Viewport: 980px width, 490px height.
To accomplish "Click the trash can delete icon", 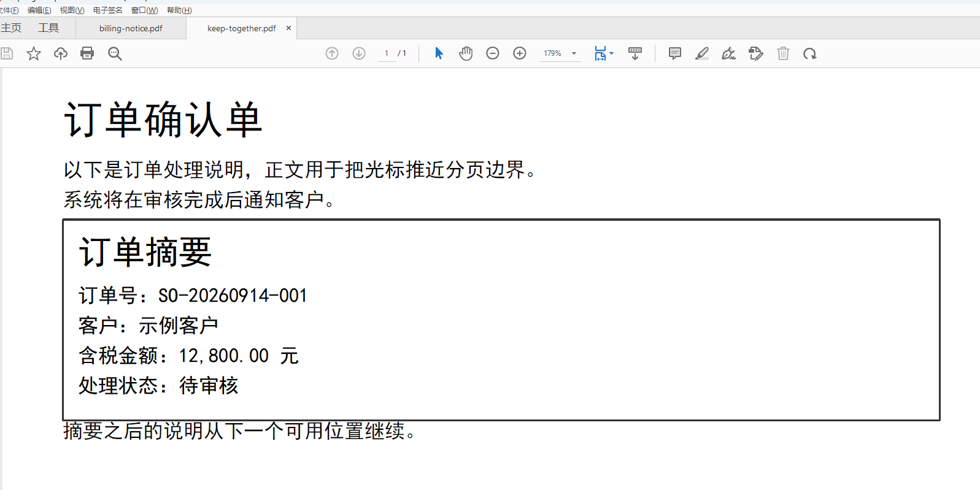I will coord(783,53).
